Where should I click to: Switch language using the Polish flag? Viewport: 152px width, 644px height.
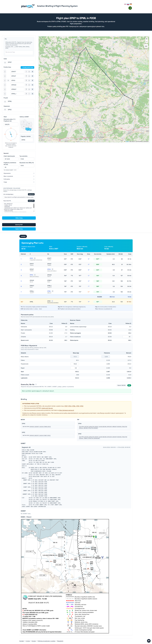(x=128, y=4)
